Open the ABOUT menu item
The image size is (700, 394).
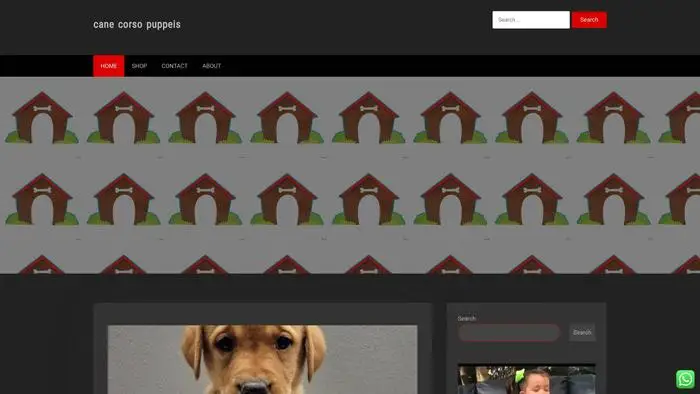tap(212, 66)
